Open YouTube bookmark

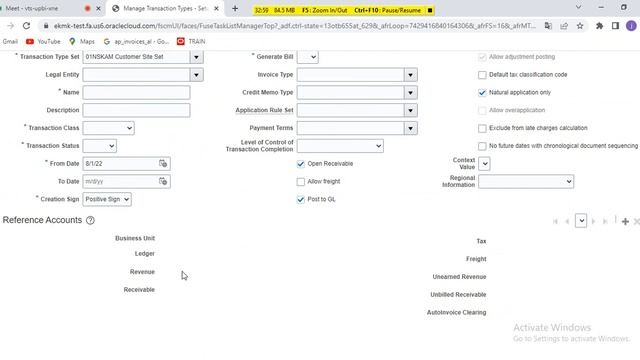[43, 42]
